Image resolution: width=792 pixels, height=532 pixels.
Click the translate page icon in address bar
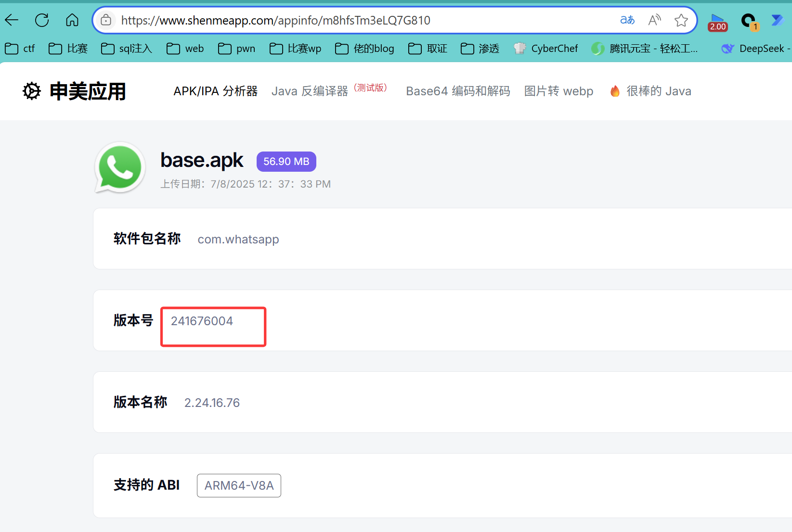click(627, 20)
